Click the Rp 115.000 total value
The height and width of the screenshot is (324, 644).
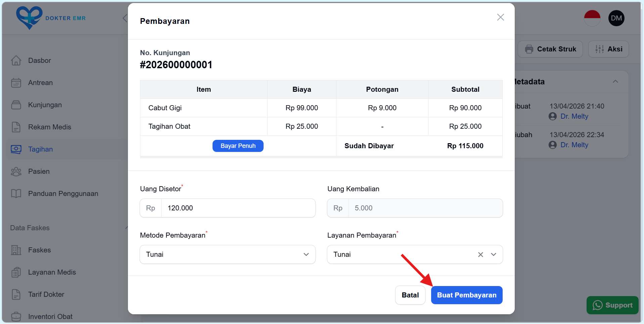[465, 146]
